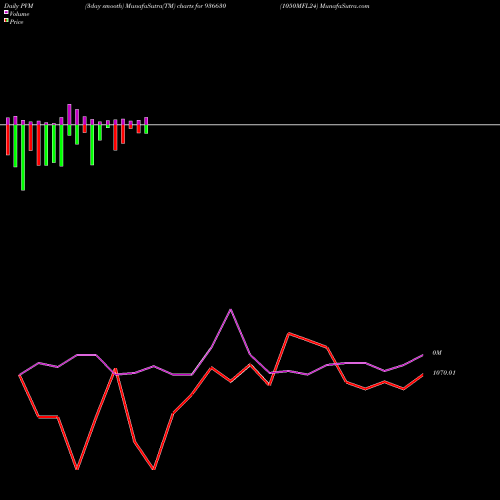The image size is (500, 500).
Task: Click the tallest magenta volume bar
Action: point(69,114)
